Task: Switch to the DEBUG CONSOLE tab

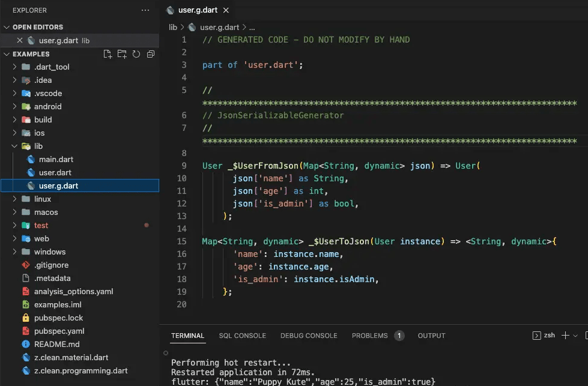Action: click(x=309, y=336)
